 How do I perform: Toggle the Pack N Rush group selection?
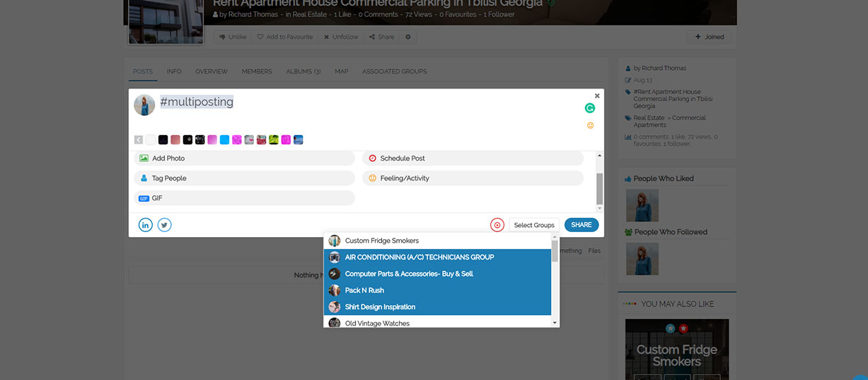click(364, 290)
